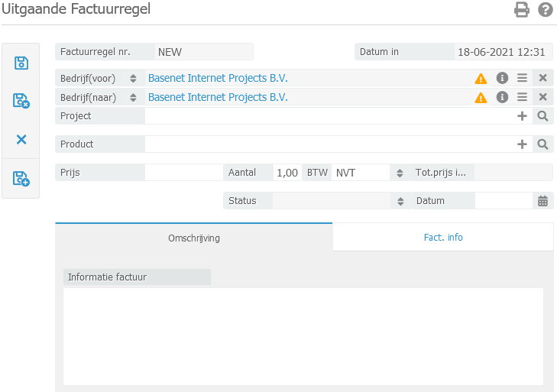Open the menu icon on Bedrijf(voor) row
Image resolution: width=557 pixels, height=392 pixels.
point(523,78)
